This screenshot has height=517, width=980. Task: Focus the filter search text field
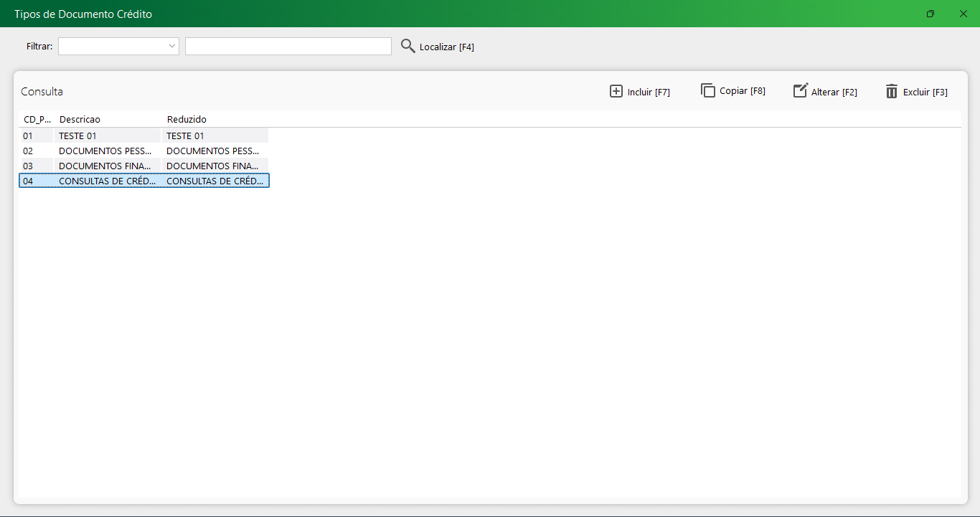288,46
